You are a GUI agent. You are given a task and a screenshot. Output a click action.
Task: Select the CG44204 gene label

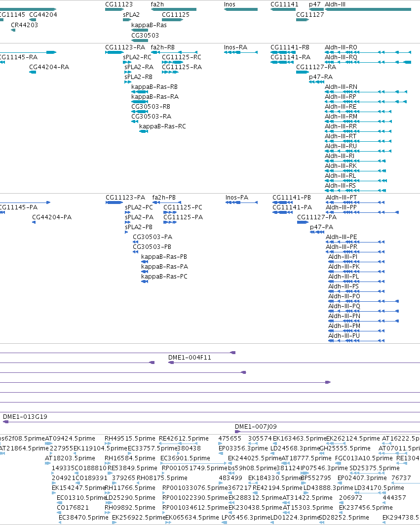(x=43, y=15)
